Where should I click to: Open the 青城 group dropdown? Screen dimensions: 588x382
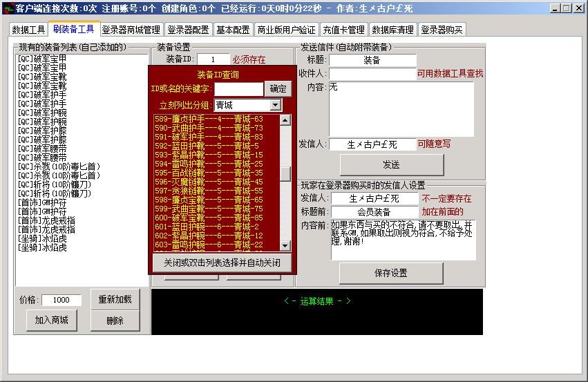[276, 105]
